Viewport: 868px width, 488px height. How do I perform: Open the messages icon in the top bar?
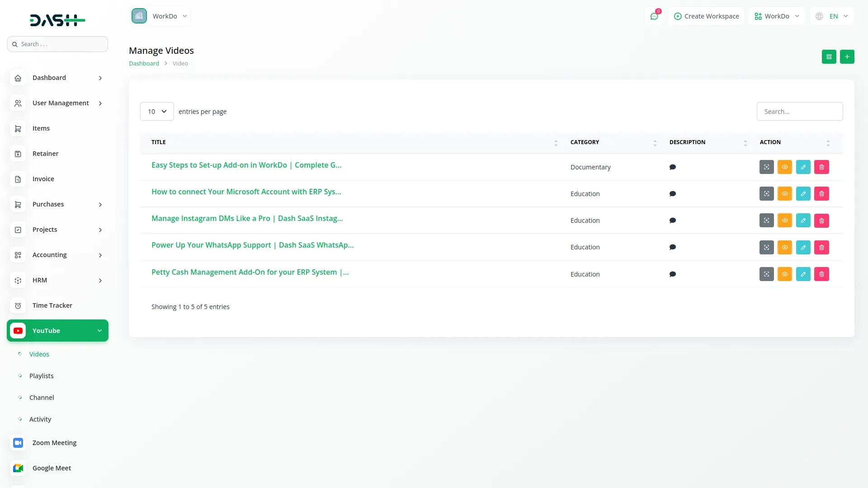click(x=654, y=16)
